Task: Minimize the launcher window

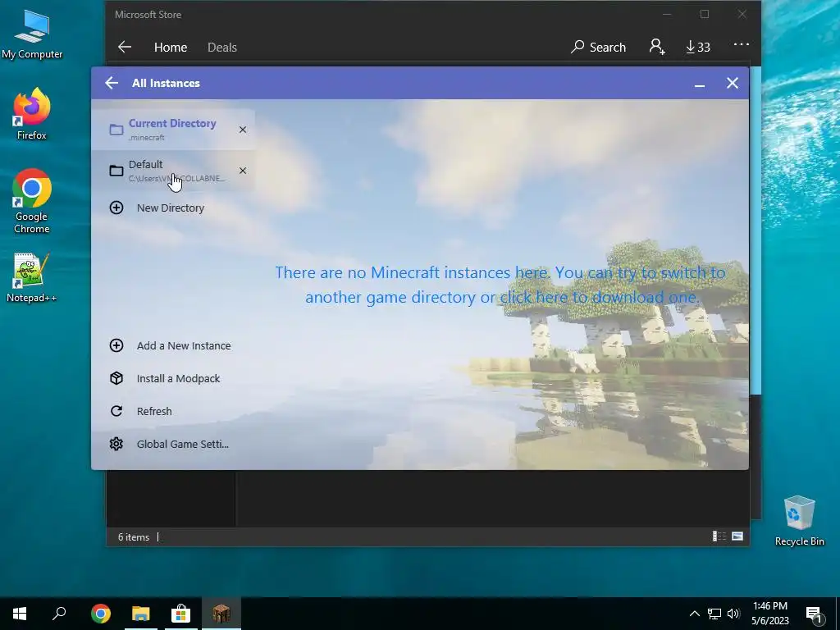Action: click(x=699, y=84)
